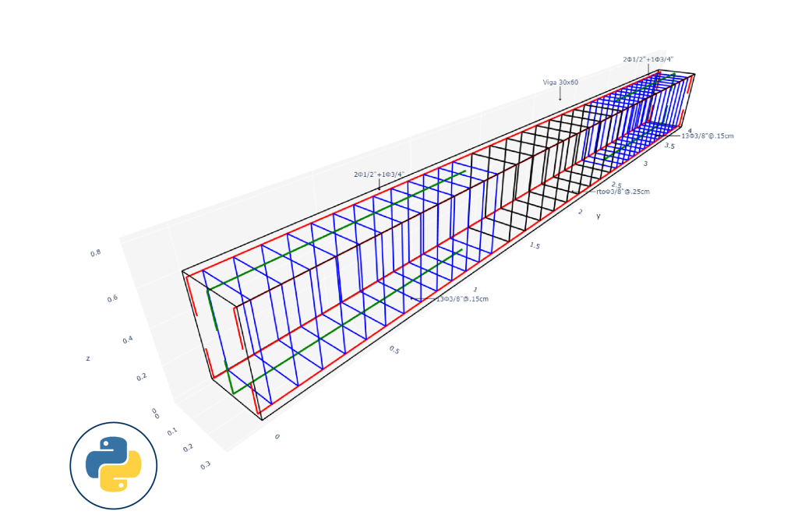Select the 2 tick on y axis
The image size is (798, 532).
tap(579, 212)
